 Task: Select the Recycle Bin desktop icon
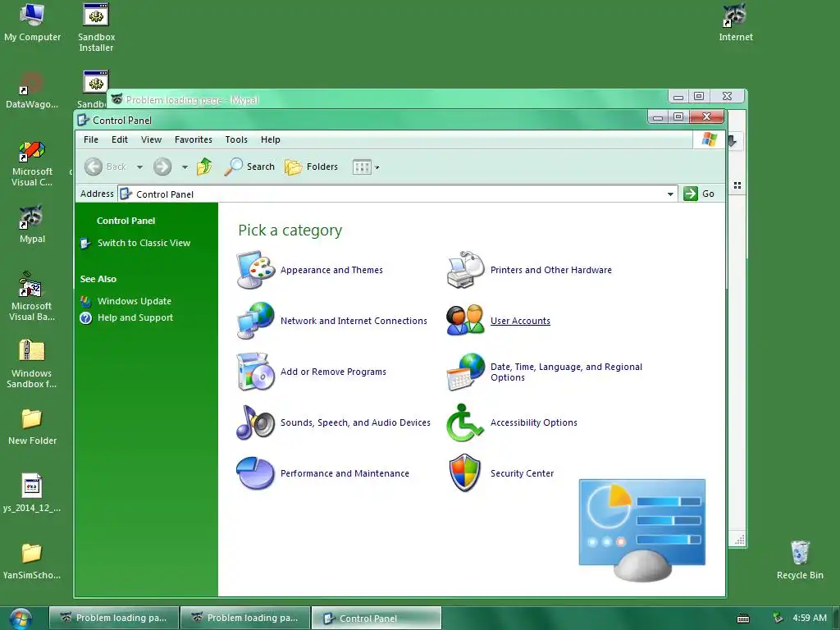800,560
